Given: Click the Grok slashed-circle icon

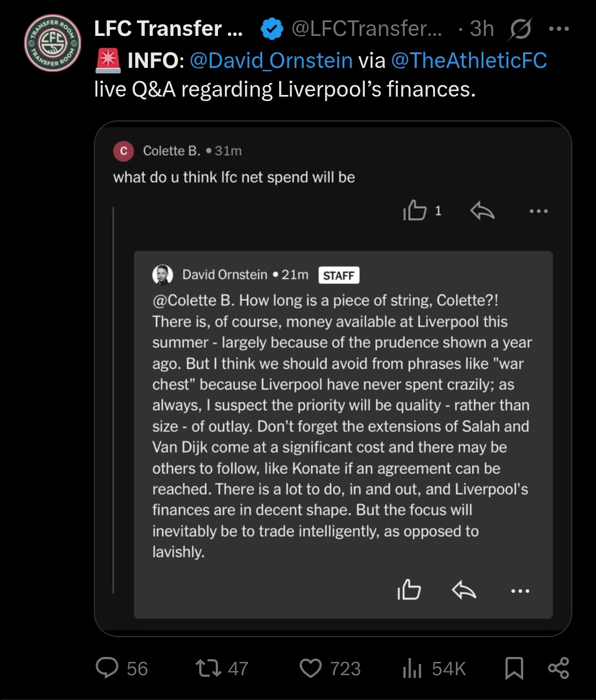Looking at the screenshot, I should coord(520,29).
